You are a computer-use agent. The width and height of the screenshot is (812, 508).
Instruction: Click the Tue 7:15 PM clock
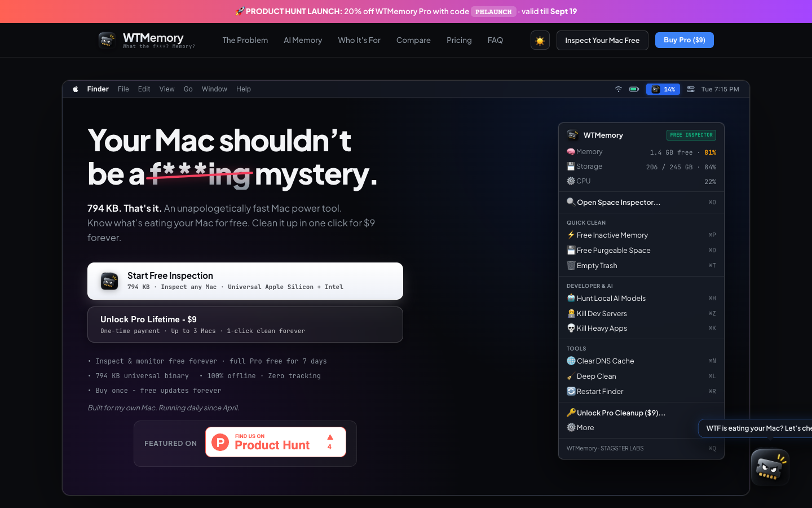tap(720, 89)
